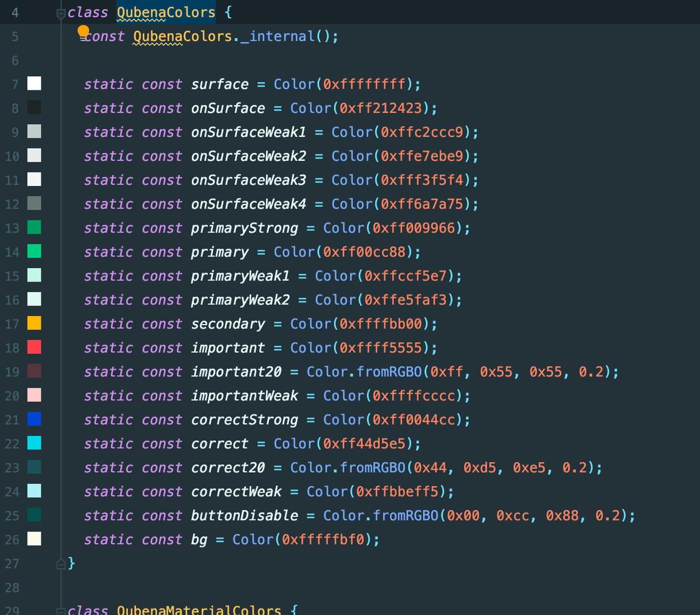The width and height of the screenshot is (700, 615).
Task: Open the orange secondary gutter swatch
Action: click(34, 323)
